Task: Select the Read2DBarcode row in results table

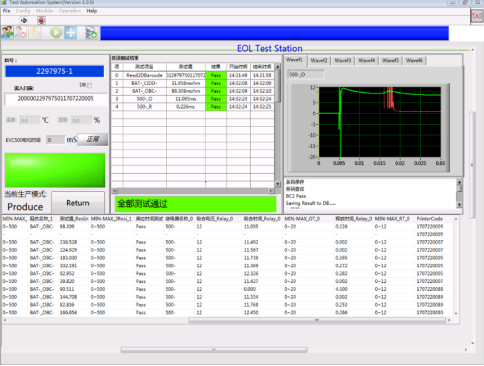Action: click(194, 75)
